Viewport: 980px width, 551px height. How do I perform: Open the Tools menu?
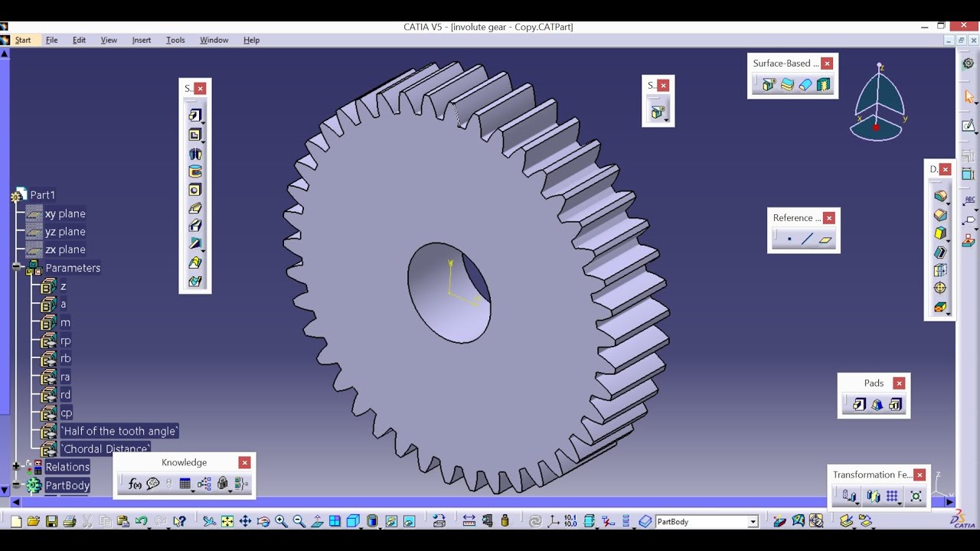pos(175,40)
